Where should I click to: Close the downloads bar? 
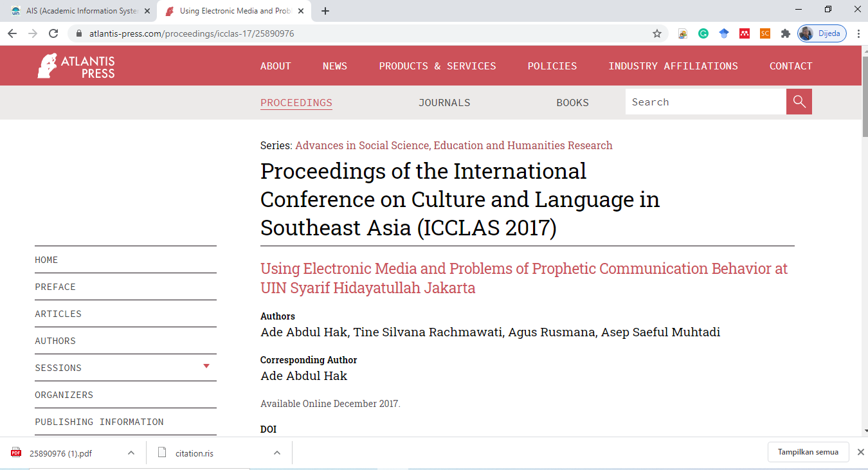point(861,452)
